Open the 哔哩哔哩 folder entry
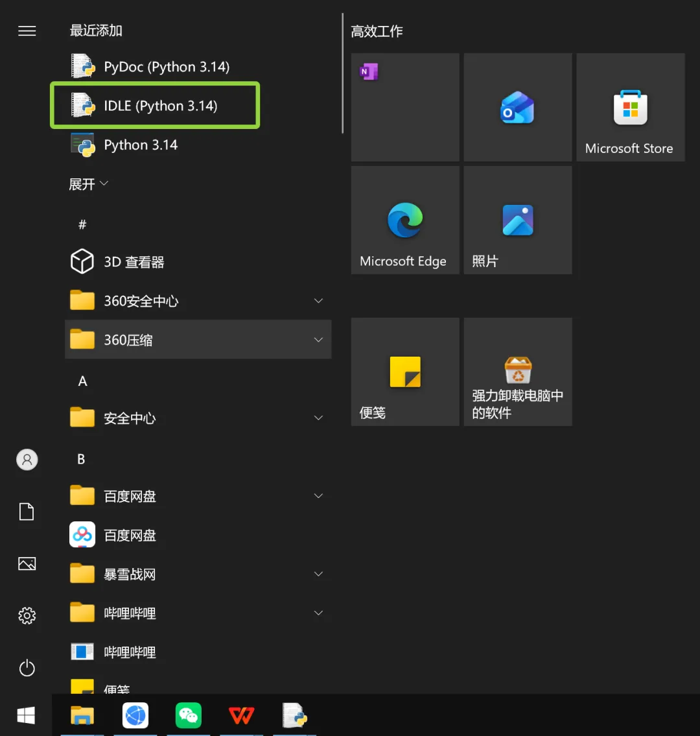This screenshot has width=700, height=736. pyautogui.click(x=198, y=613)
